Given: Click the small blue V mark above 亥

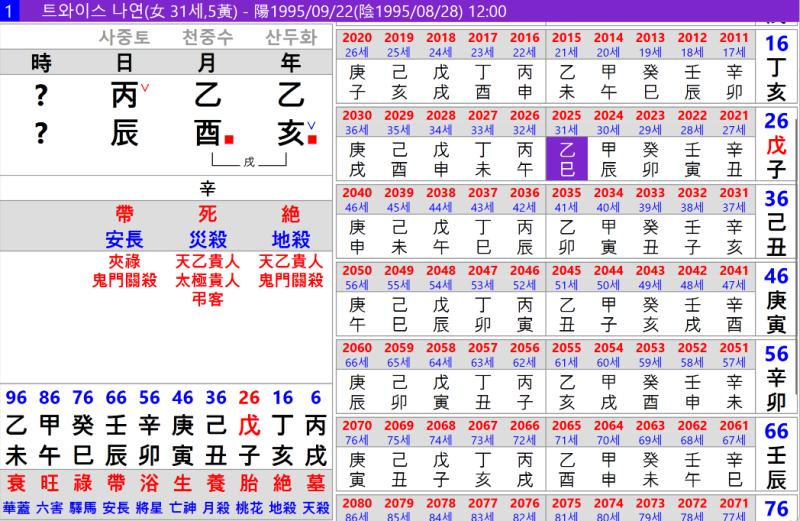Looking at the screenshot, I should pyautogui.click(x=311, y=126).
